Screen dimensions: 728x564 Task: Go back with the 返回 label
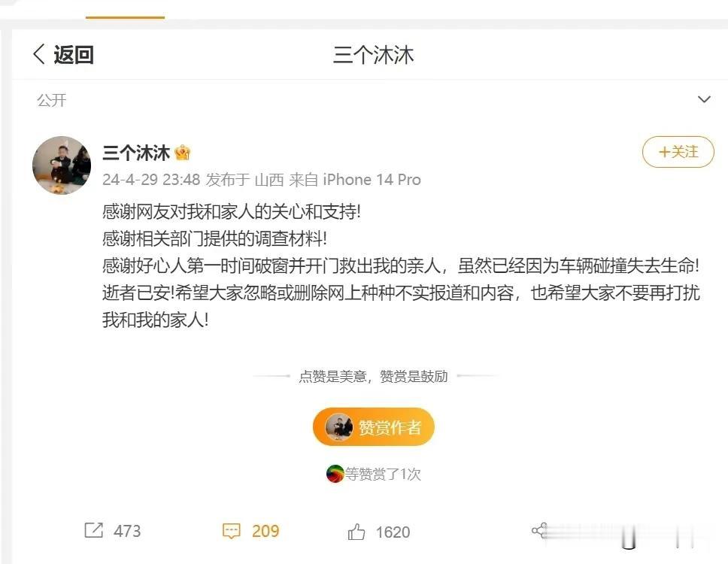pyautogui.click(x=74, y=55)
